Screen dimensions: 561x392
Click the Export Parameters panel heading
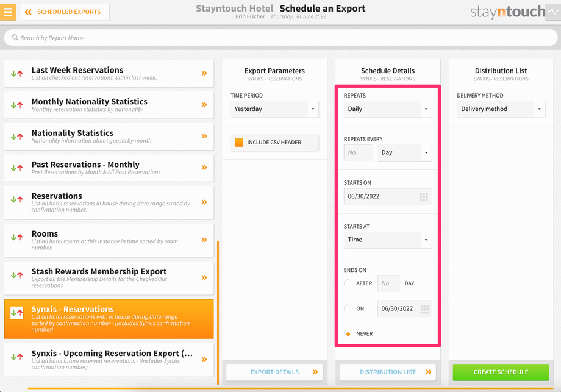pos(274,71)
